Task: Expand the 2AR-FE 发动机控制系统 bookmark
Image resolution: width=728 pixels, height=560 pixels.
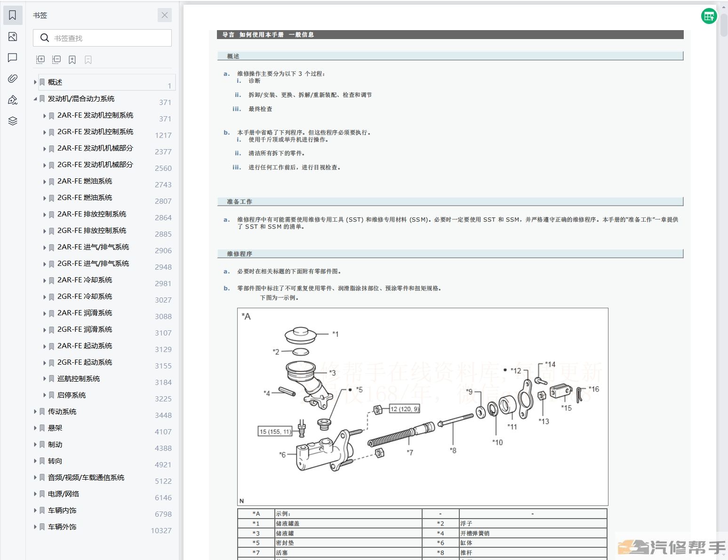Action: [x=45, y=116]
